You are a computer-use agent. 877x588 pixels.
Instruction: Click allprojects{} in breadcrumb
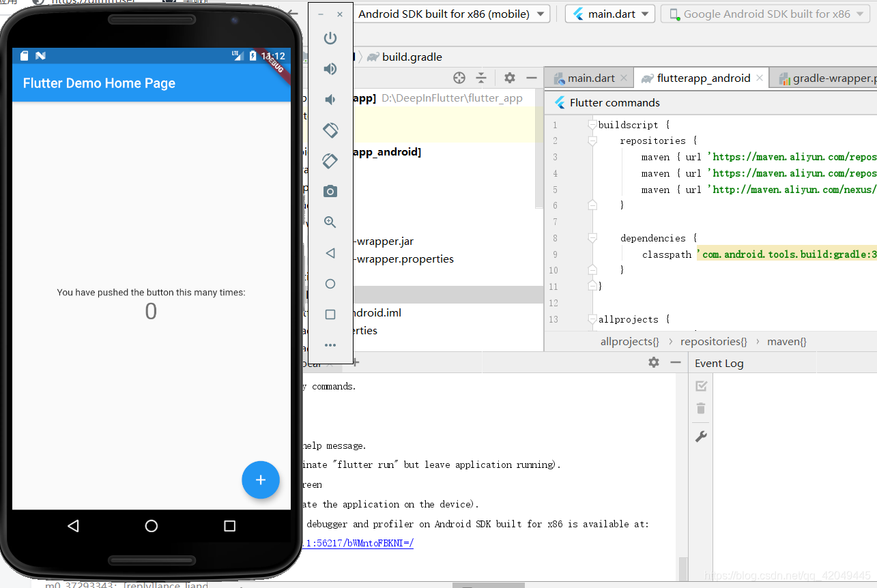[x=630, y=341]
